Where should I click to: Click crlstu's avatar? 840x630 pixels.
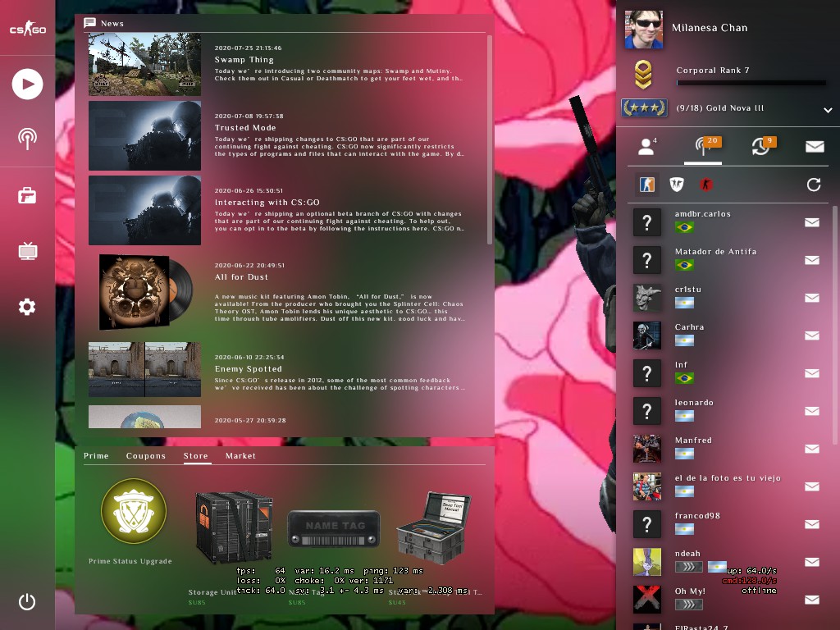point(647,298)
